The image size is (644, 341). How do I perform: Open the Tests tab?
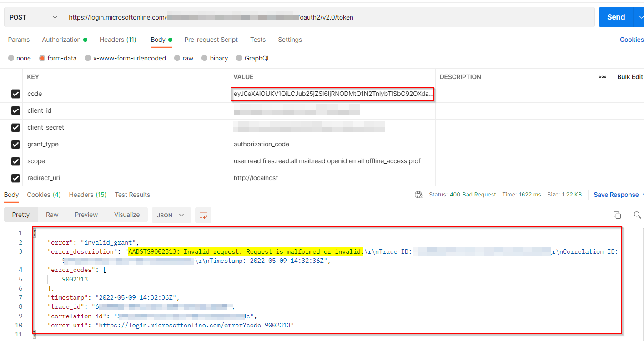[x=258, y=40]
